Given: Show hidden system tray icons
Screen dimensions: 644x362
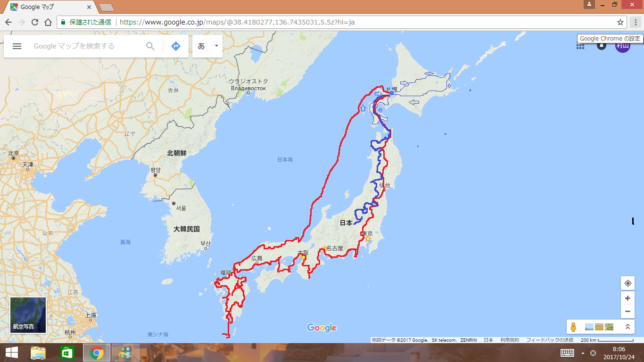Looking at the screenshot, I should tap(583, 353).
